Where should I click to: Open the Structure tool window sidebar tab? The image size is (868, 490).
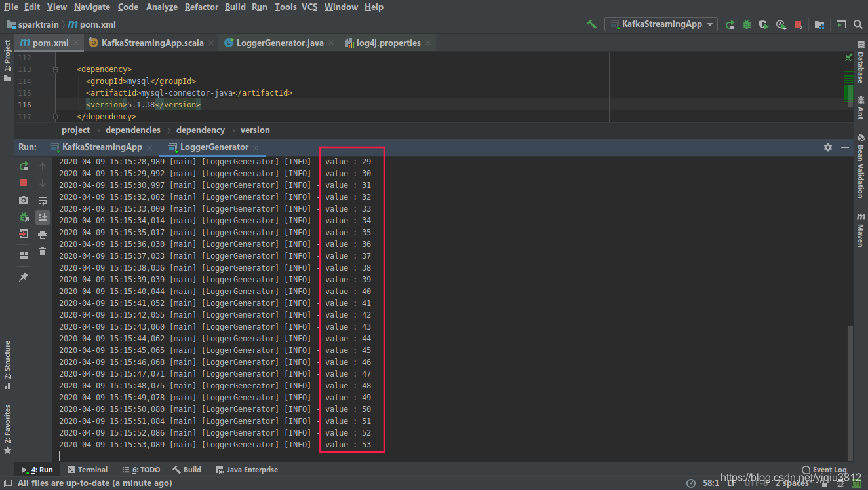click(7, 365)
